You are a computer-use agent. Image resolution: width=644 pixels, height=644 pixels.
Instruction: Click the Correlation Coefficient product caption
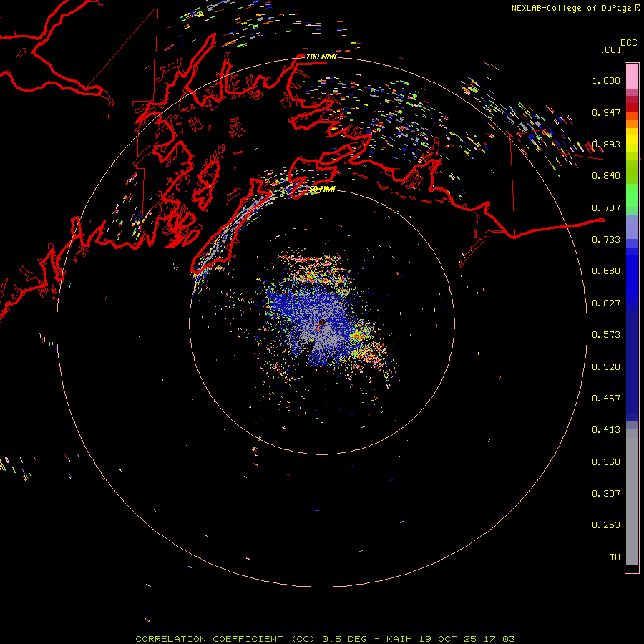(x=325, y=639)
